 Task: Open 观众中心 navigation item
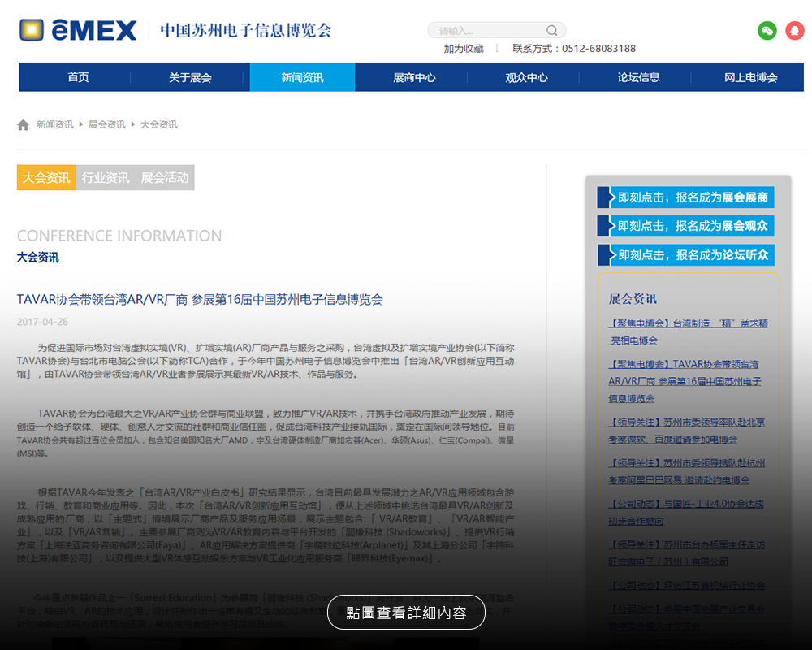(526, 78)
